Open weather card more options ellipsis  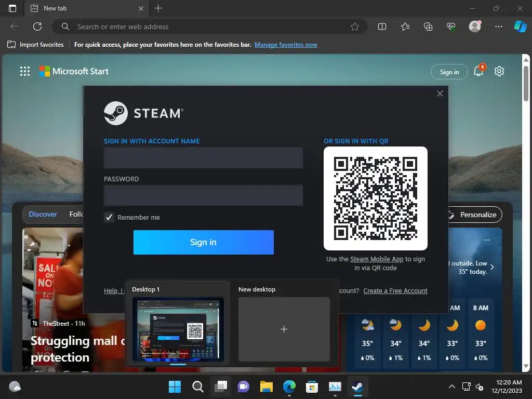click(x=486, y=240)
